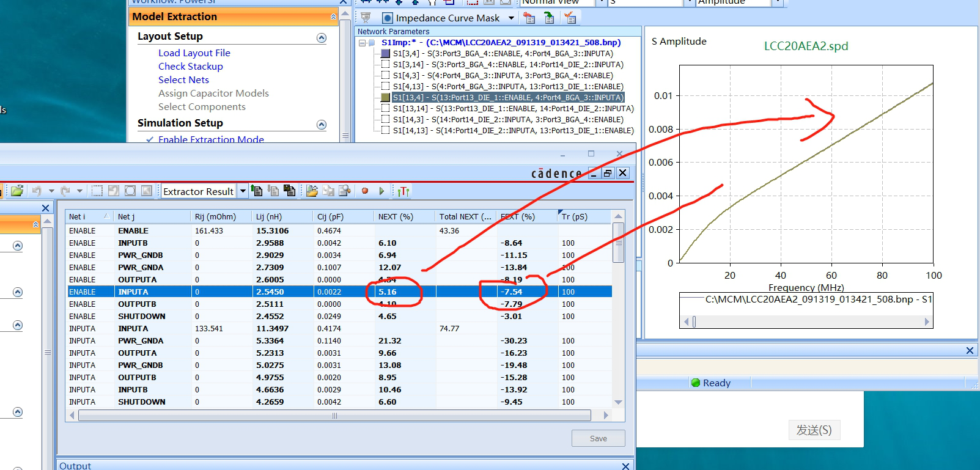This screenshot has width=980, height=470.
Task: Restore the inner Cadence extractor window
Action: click(x=608, y=173)
